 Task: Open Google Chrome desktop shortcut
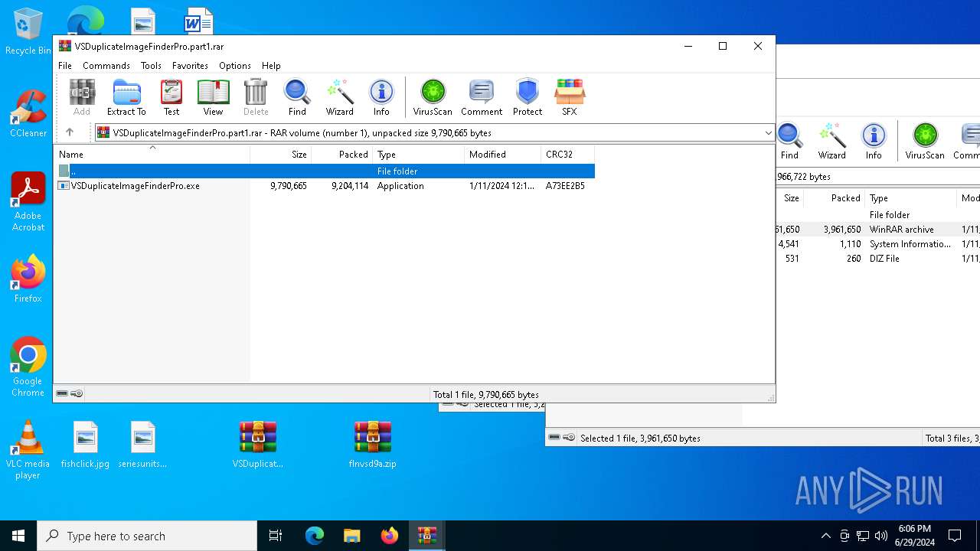pos(28,367)
